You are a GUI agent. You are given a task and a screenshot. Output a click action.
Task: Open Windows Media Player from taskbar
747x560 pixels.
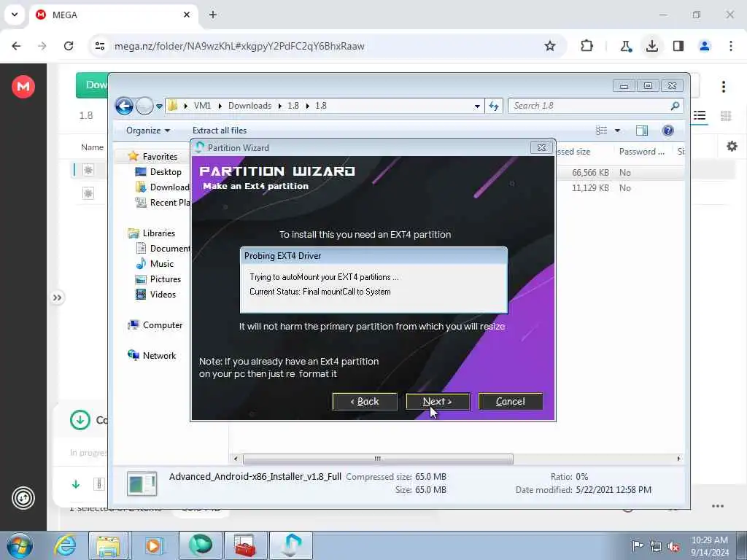coord(153,545)
